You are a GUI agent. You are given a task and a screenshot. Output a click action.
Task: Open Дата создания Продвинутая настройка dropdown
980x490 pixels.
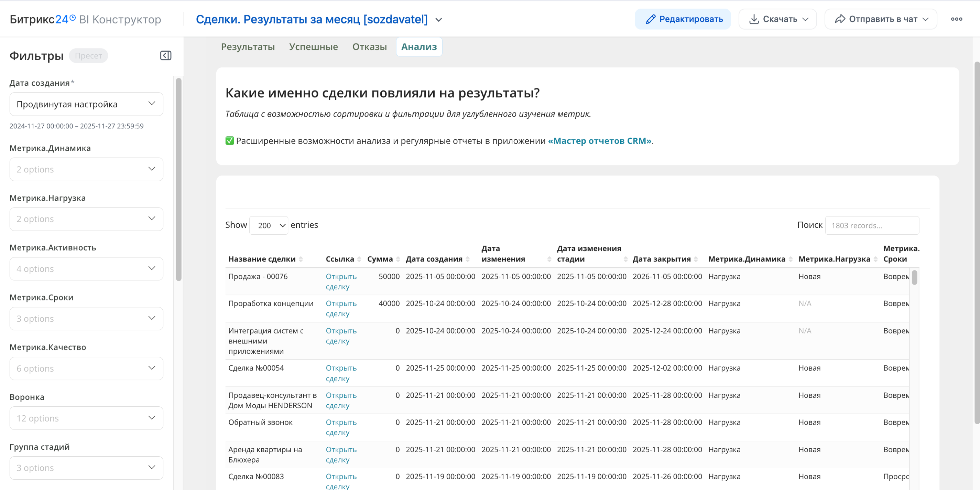(86, 104)
